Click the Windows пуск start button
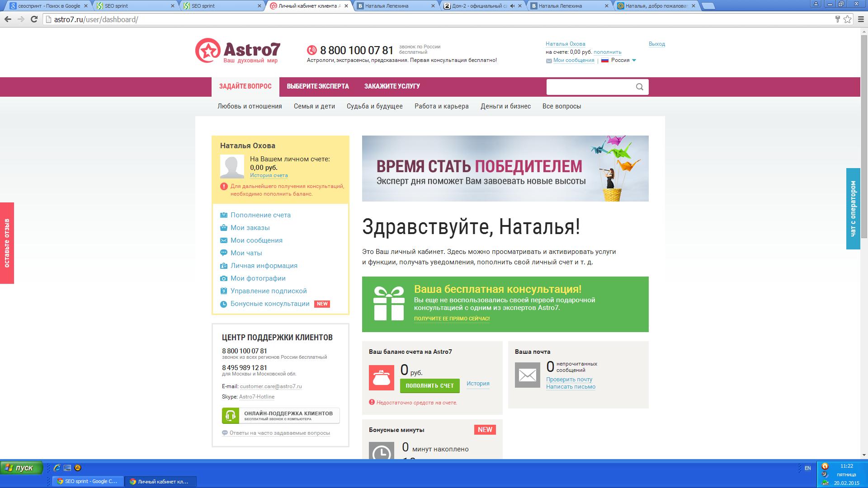The image size is (868, 488). tap(22, 468)
